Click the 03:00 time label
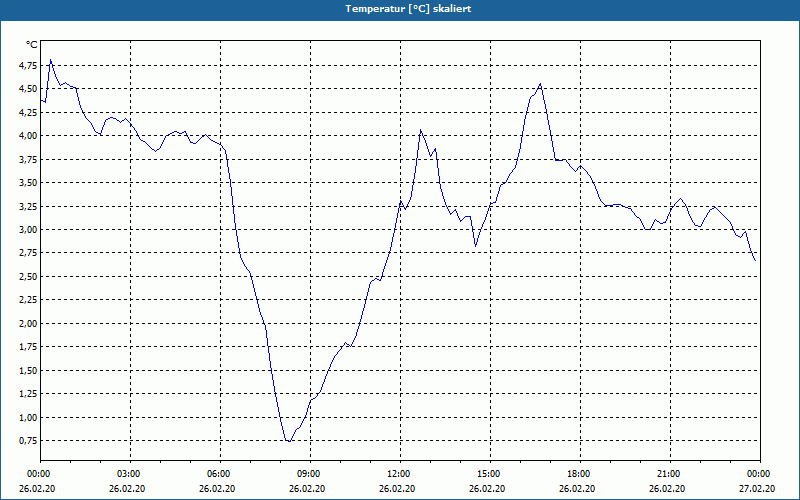The width and height of the screenshot is (800, 500). tap(131, 474)
